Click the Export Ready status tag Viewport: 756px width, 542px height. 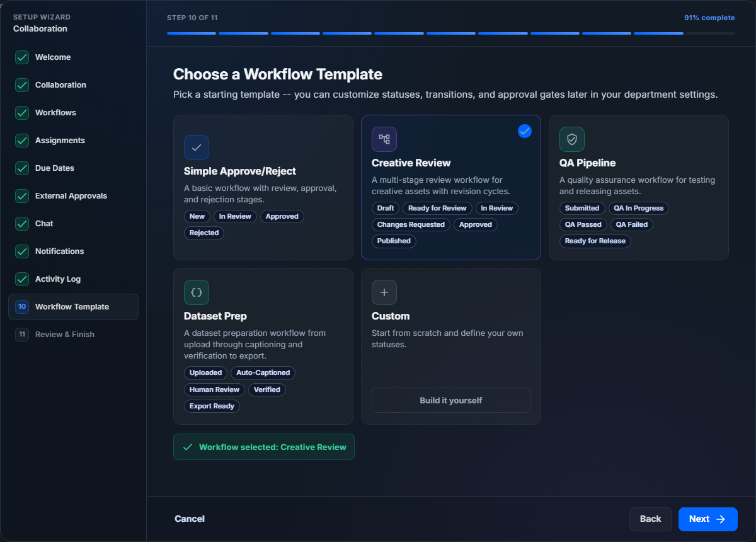pos(212,406)
